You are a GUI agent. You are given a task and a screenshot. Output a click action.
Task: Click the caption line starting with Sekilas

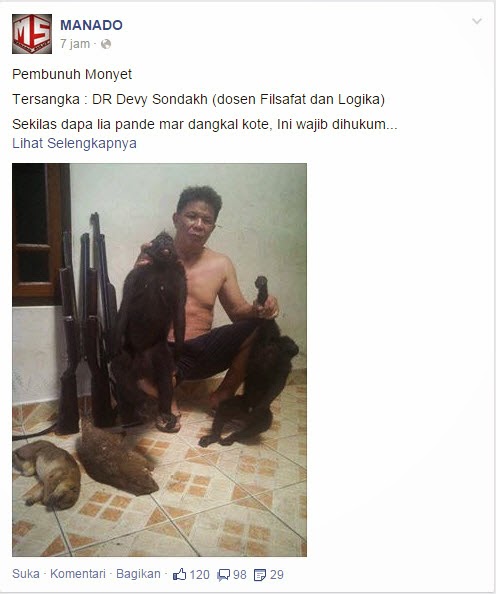tap(205, 124)
